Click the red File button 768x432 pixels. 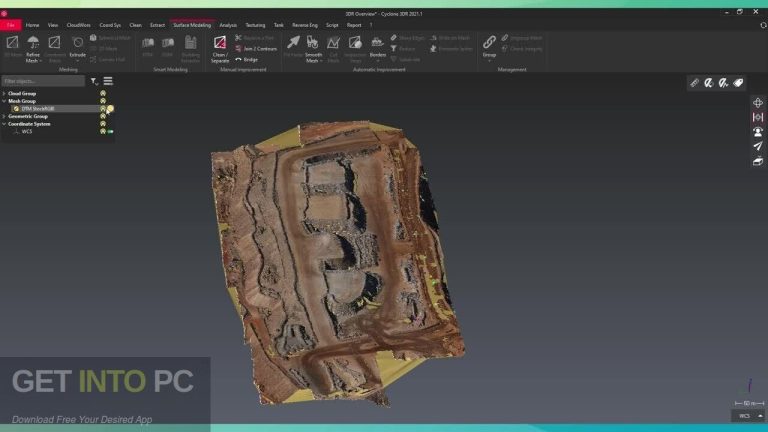tap(11, 24)
